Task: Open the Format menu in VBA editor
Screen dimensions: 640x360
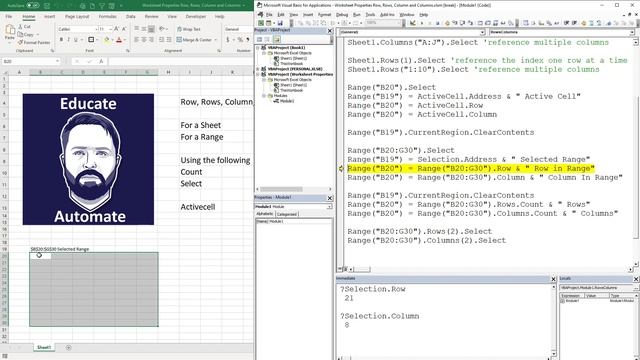Action: tap(324, 15)
